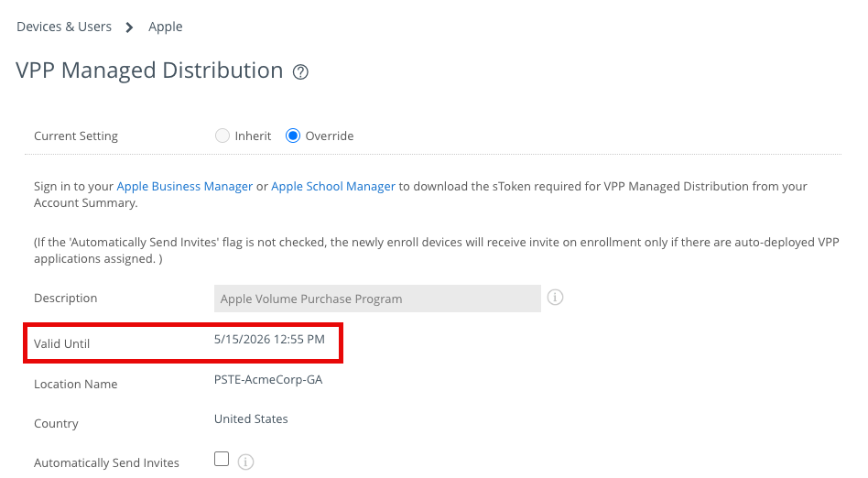Enable the Automatically Send Invites checkbox
This screenshot has width=868, height=478.
(x=222, y=460)
